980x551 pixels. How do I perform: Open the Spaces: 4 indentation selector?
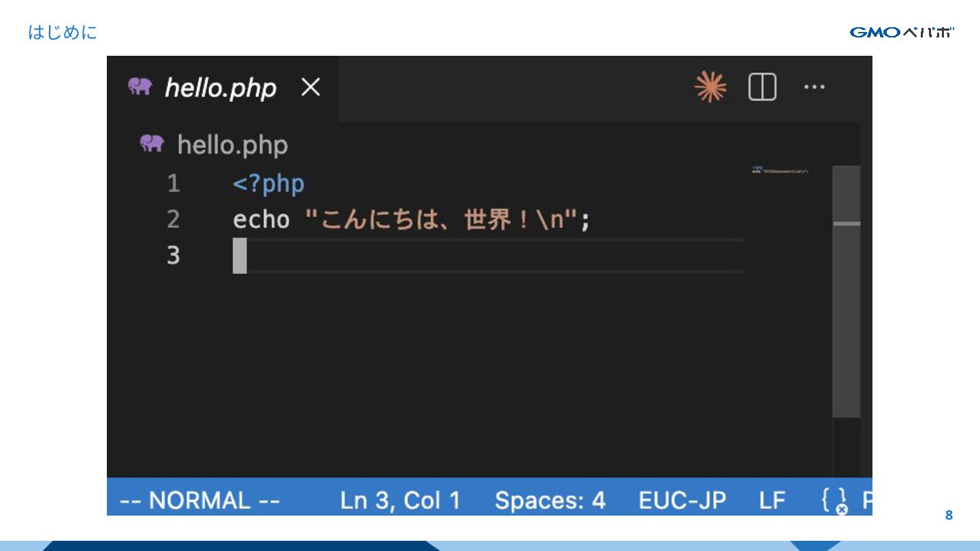click(x=550, y=501)
